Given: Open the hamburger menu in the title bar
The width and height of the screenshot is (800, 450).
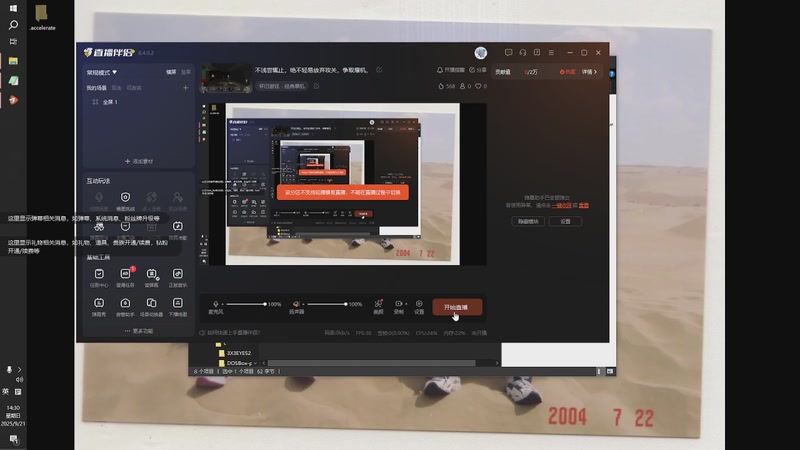Looking at the screenshot, I should tap(551, 53).
